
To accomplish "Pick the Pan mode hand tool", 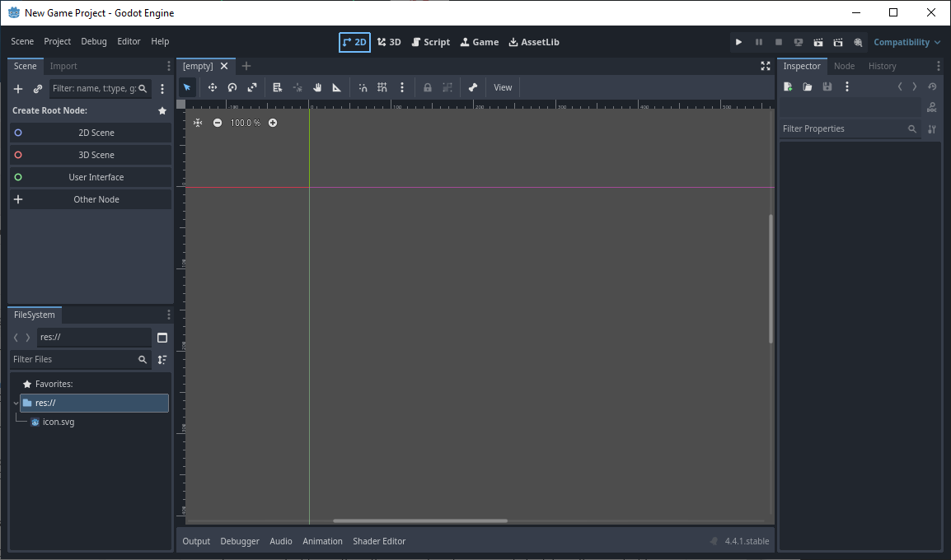I will point(317,87).
